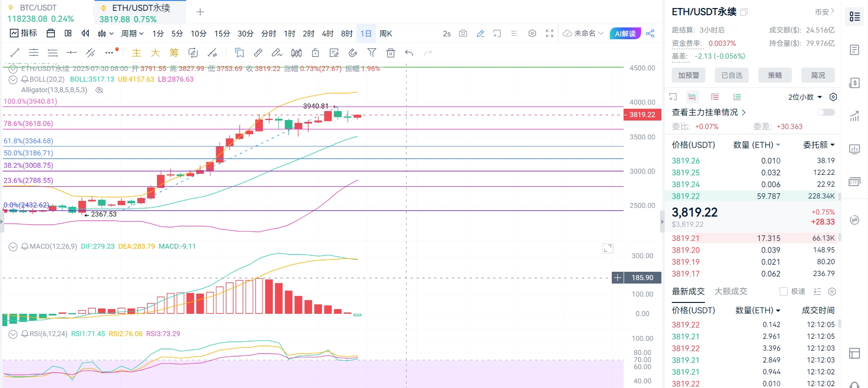Image resolution: width=868 pixels, height=388 pixels.
Task: Click the 筹 chip distribution shortcut
Action: tap(174, 52)
